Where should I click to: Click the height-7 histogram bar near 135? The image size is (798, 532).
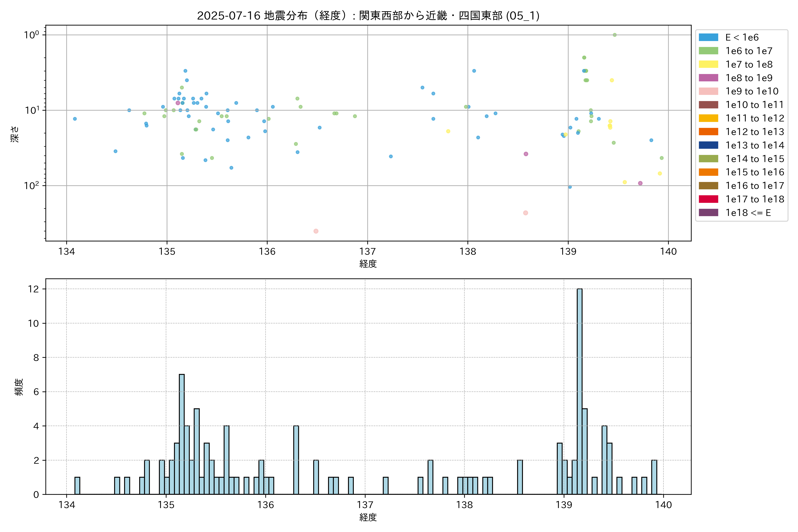pyautogui.click(x=182, y=434)
